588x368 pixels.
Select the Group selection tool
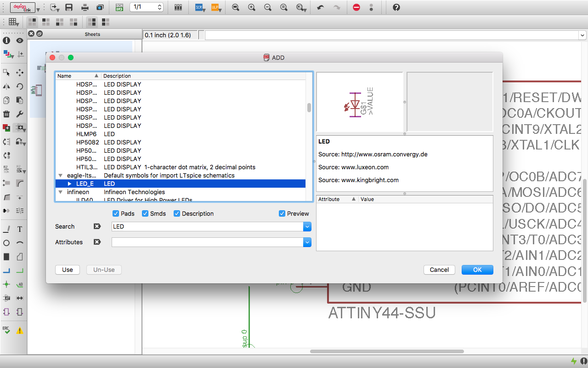(x=6, y=72)
